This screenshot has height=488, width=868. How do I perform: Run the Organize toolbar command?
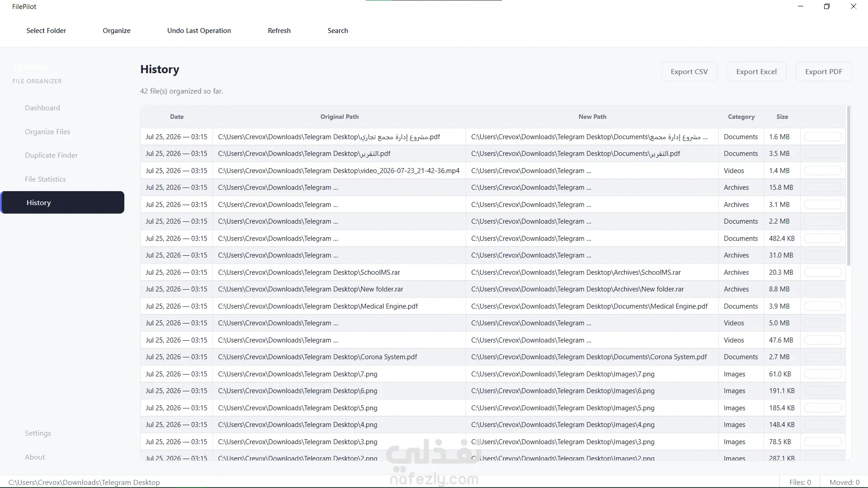coord(117,31)
